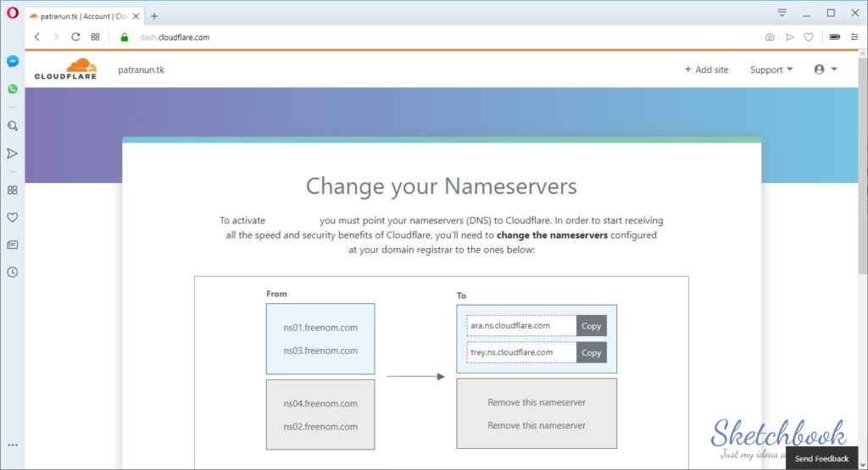Image resolution: width=868 pixels, height=470 pixels.
Task: Click ns01.freenom.com text
Action: (320, 328)
